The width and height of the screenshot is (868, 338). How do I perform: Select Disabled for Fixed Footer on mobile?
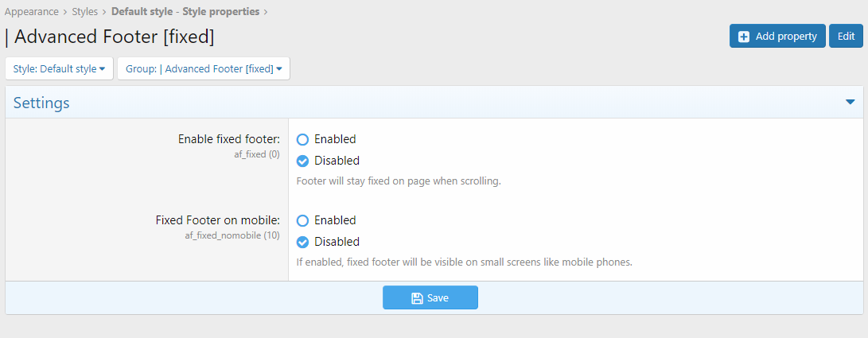pyautogui.click(x=302, y=242)
